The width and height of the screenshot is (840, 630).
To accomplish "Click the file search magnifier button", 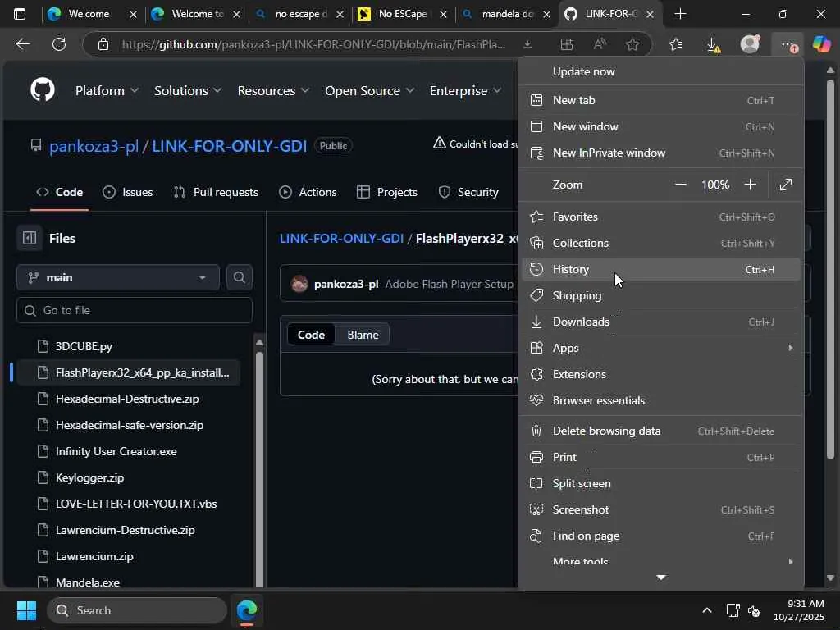I will click(x=239, y=277).
